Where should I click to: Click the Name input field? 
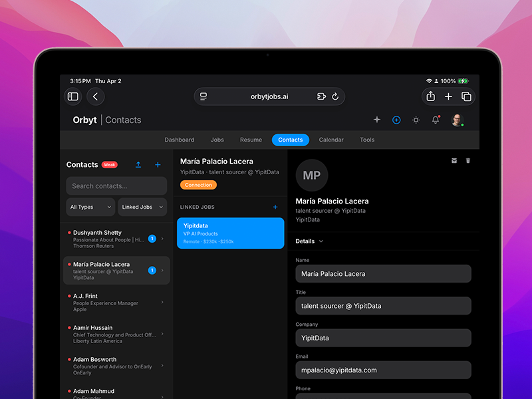[384, 274]
